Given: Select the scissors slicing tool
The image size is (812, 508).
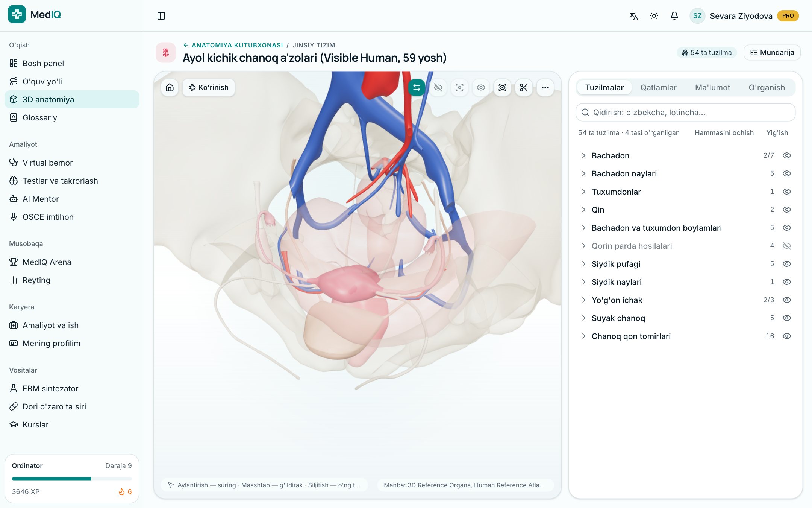Looking at the screenshot, I should click(x=524, y=87).
